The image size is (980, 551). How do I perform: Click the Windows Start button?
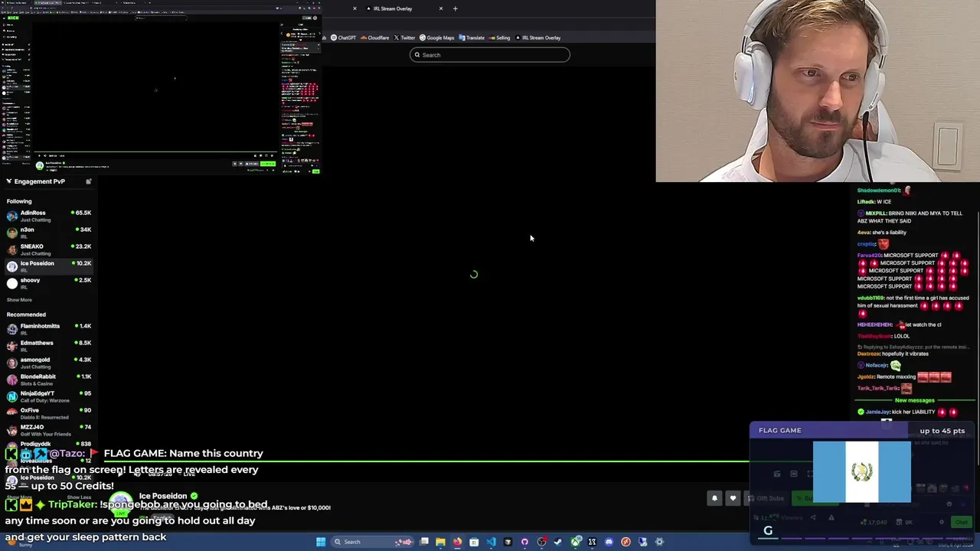click(x=321, y=542)
